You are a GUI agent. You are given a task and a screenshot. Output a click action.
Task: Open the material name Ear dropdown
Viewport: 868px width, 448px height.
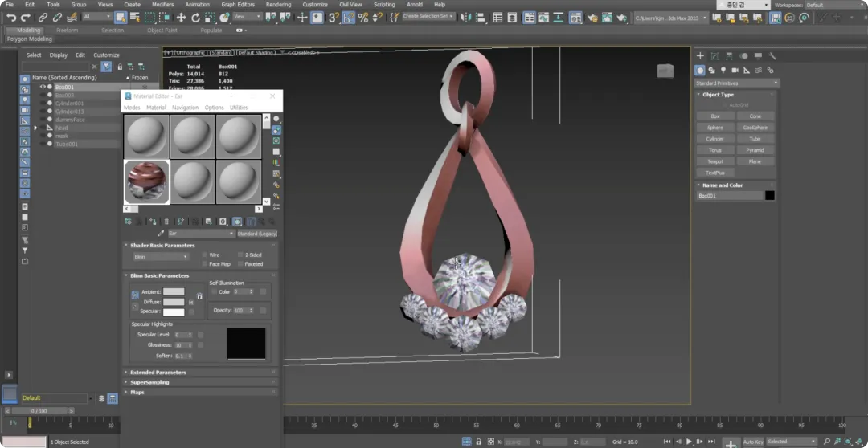tap(201, 234)
